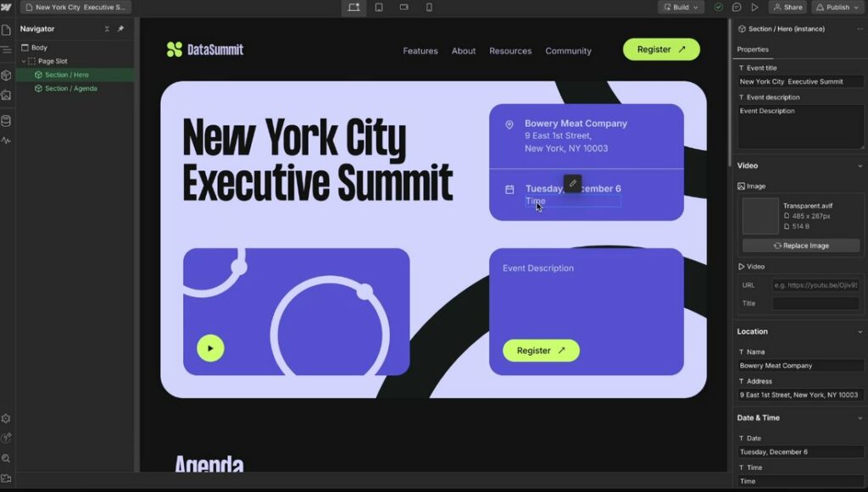Click the Replace Image button
This screenshot has height=492, width=868.
(x=801, y=246)
